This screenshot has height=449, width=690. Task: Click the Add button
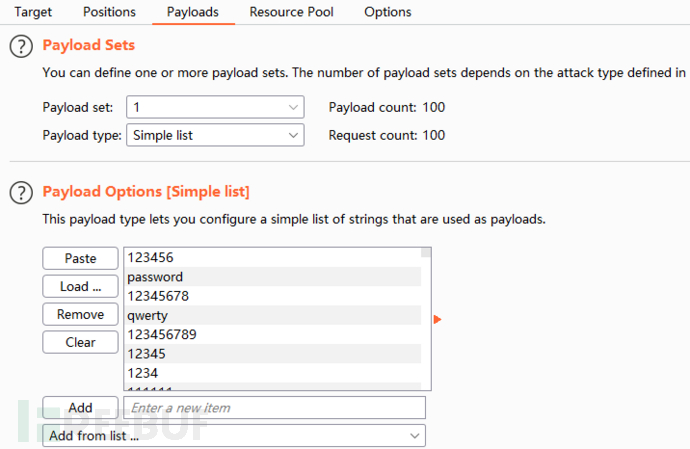point(80,408)
